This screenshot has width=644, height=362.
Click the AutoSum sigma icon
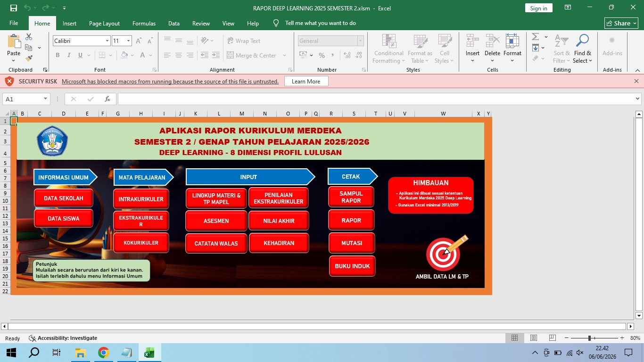pyautogui.click(x=536, y=37)
